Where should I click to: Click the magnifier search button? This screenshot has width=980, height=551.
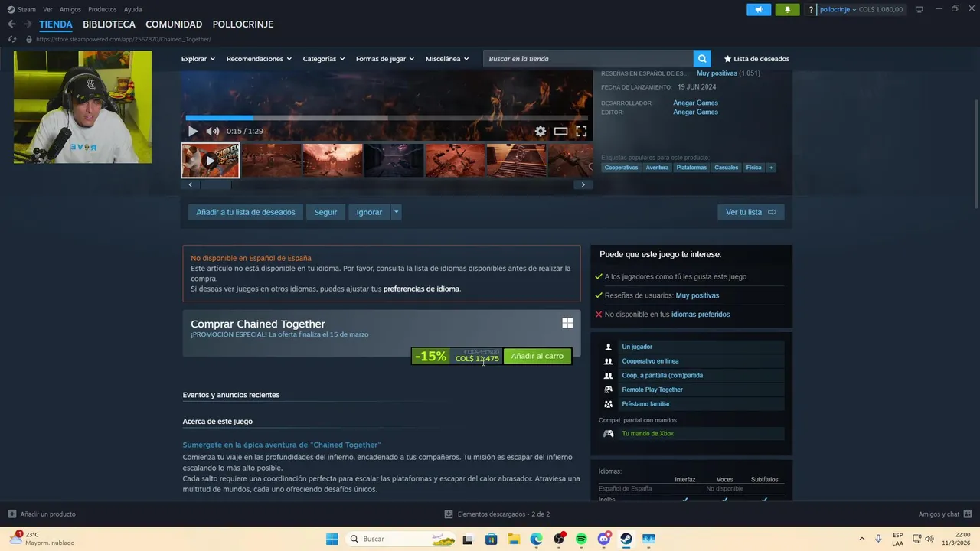(x=702, y=59)
